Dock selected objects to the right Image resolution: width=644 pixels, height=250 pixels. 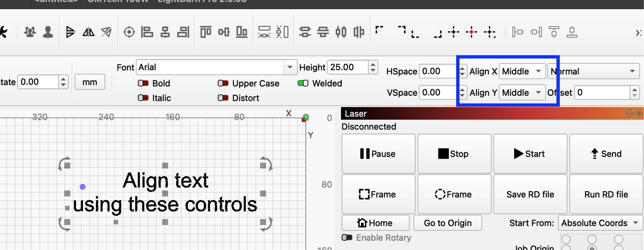point(536,32)
